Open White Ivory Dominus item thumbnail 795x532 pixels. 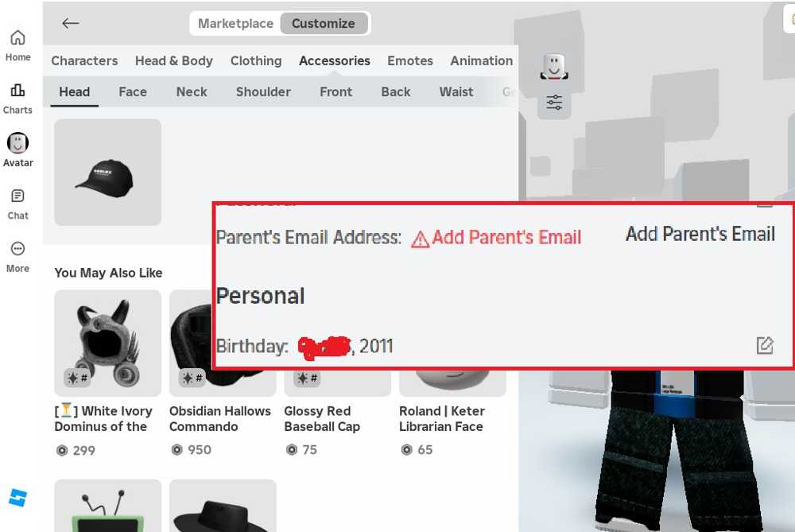(108, 343)
